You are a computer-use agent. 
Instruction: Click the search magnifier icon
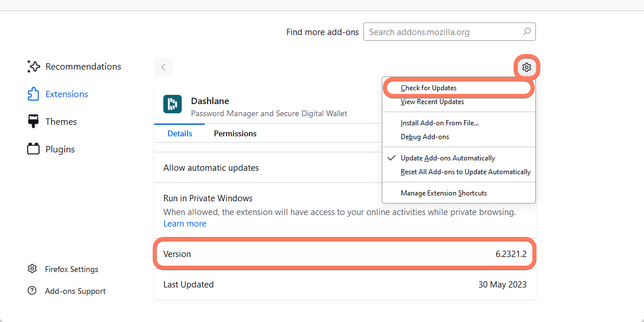click(x=527, y=32)
